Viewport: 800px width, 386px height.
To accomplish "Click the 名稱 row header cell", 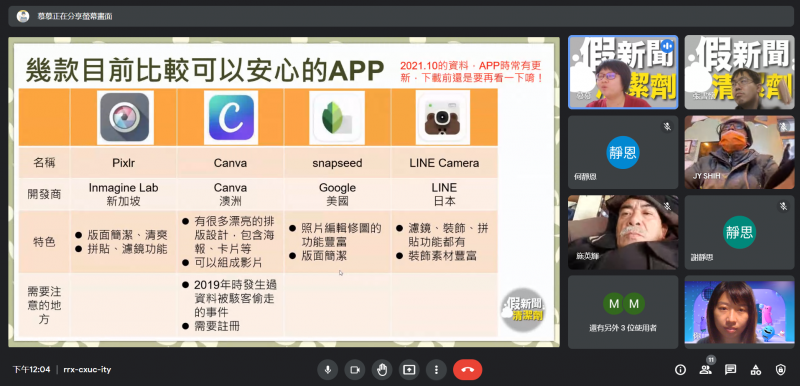I will tap(44, 163).
